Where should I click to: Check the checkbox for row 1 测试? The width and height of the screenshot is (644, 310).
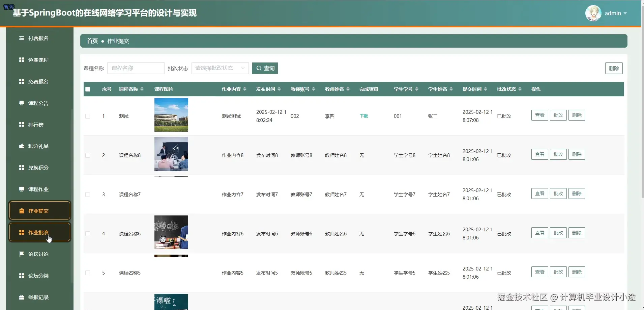(88, 116)
